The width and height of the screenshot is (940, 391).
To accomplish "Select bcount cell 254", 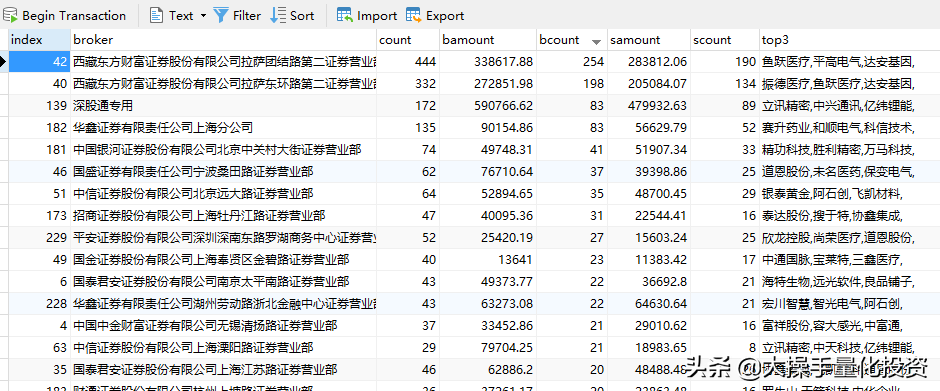I will (x=572, y=62).
